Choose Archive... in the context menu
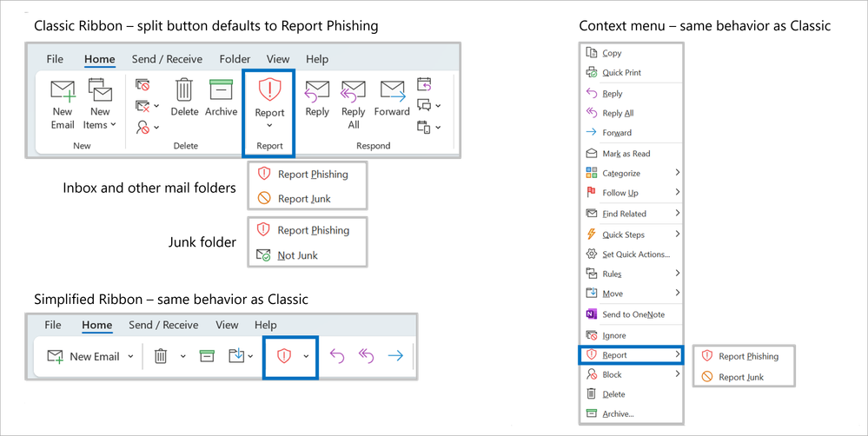The width and height of the screenshot is (868, 436). tap(632, 413)
